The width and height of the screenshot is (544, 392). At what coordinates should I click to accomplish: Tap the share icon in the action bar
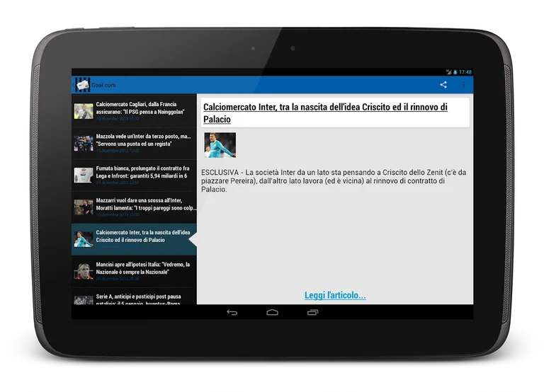(443, 85)
